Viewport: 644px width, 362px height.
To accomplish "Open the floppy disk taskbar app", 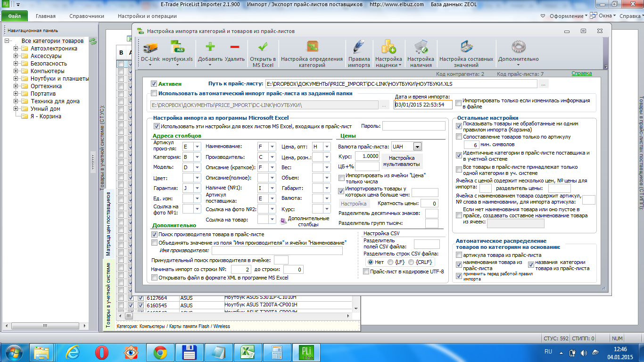I will (189, 352).
